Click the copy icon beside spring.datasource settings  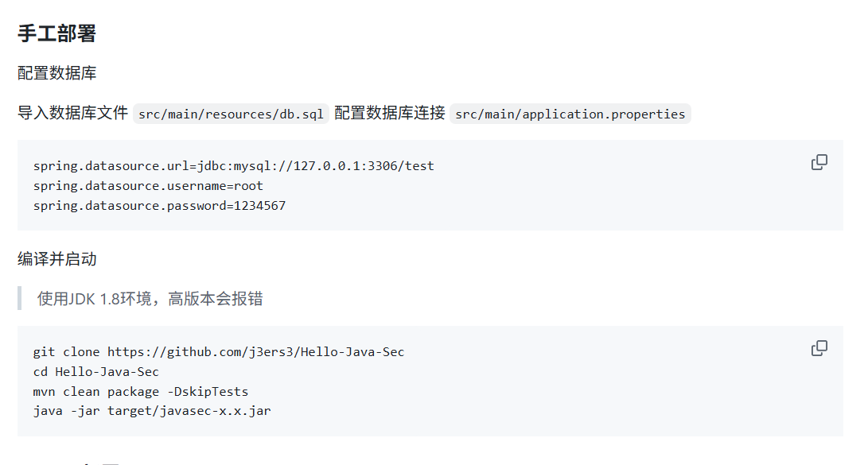pyautogui.click(x=819, y=162)
